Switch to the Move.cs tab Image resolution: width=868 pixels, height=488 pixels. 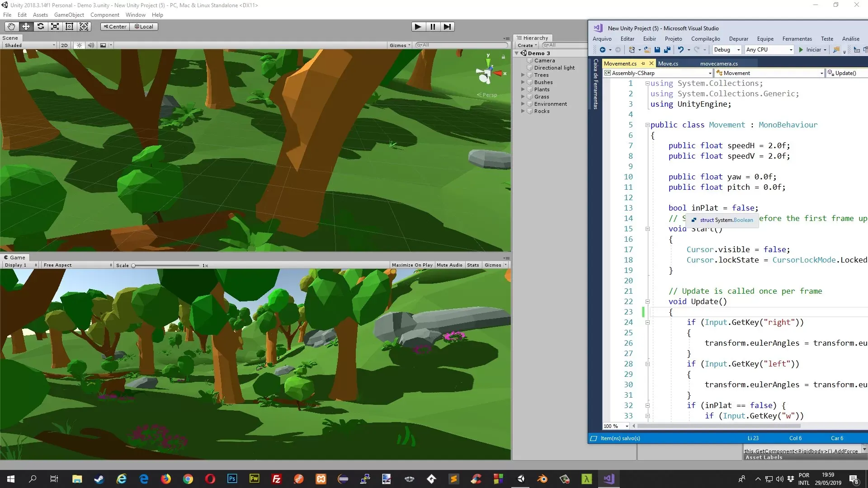pyautogui.click(x=668, y=64)
